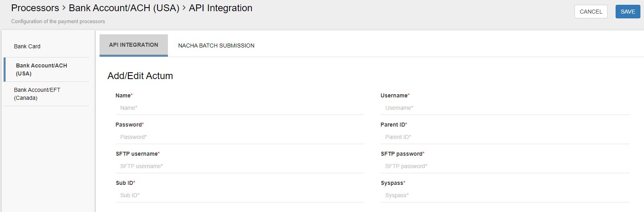
Task: Click the chevron before API Integration
Action: pos(184,8)
